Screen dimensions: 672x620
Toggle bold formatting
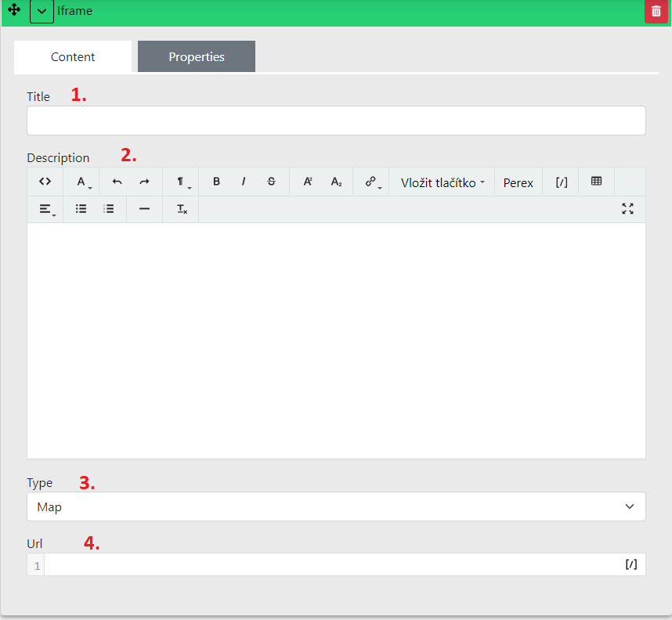pos(216,182)
